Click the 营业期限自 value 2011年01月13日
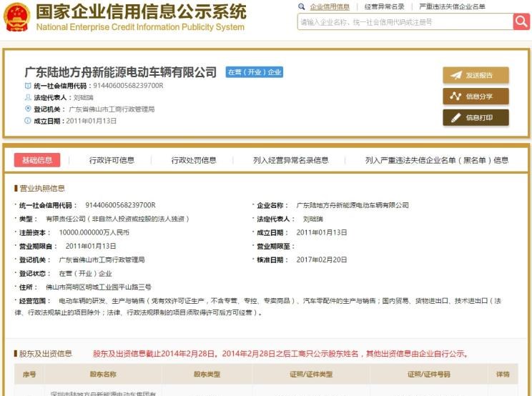Image resolution: width=532 pixels, height=396 pixels. pos(91,246)
